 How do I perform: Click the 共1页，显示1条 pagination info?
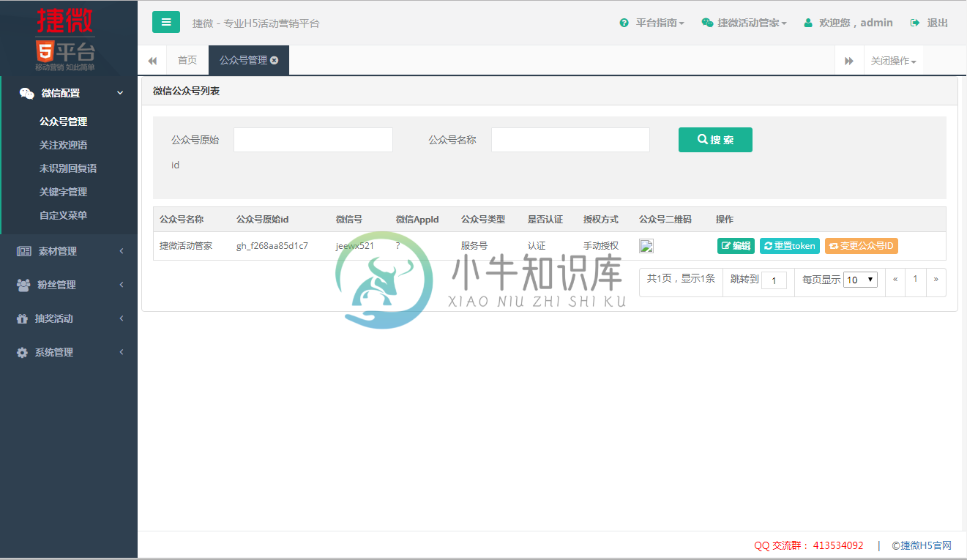click(681, 279)
